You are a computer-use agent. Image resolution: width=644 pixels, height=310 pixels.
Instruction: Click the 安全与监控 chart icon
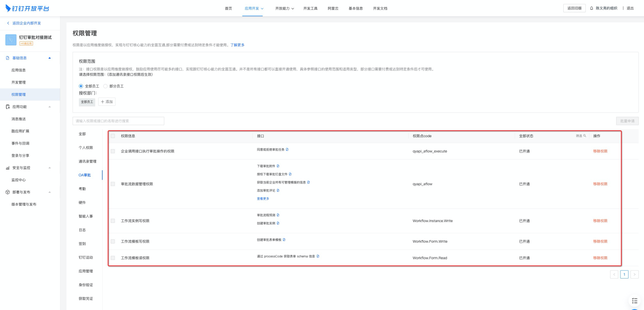pyautogui.click(x=8, y=168)
